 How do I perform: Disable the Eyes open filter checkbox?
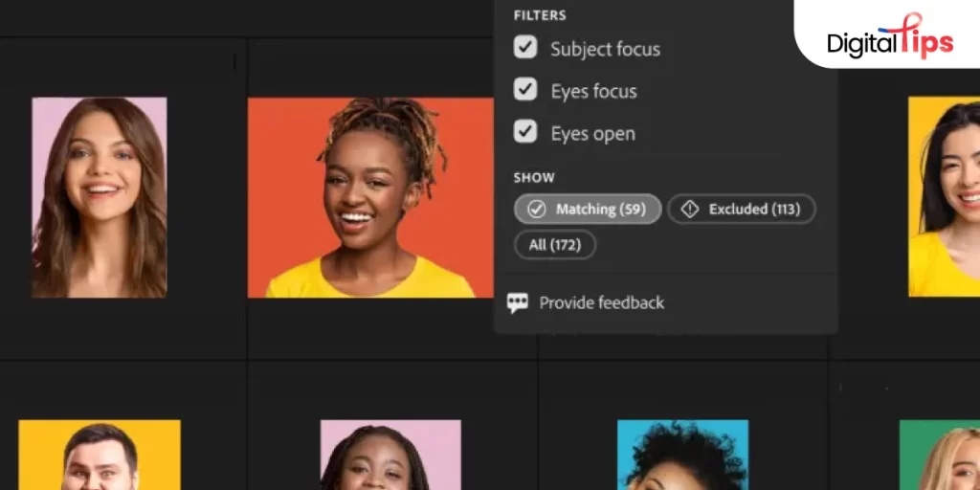click(x=525, y=132)
